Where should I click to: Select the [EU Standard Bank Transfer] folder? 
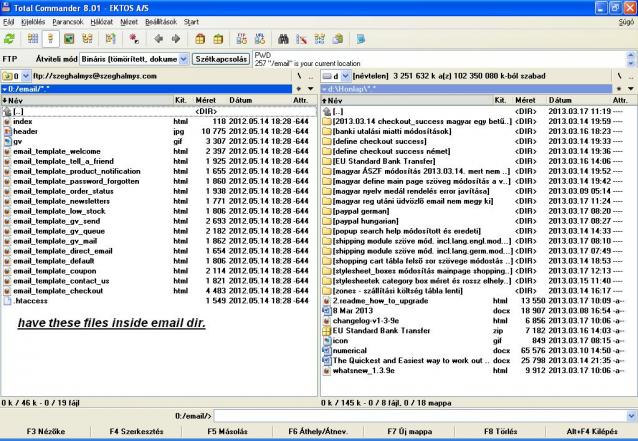pos(478,162)
